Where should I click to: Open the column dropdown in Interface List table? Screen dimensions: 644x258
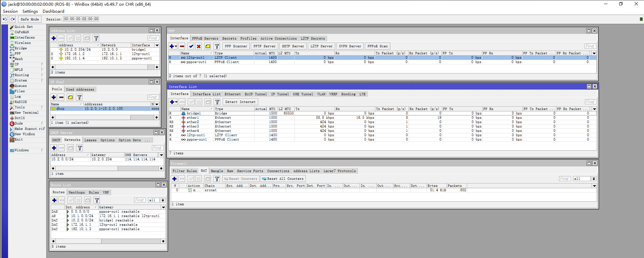595,109
